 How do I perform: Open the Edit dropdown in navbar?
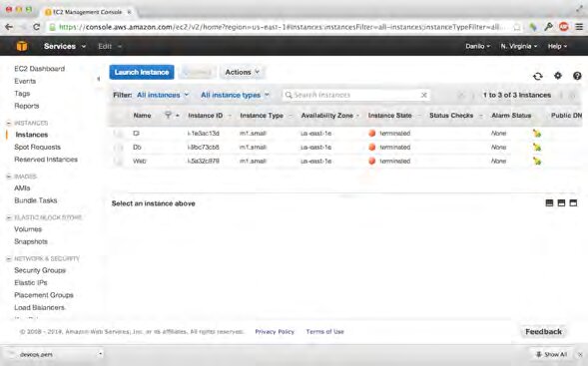110,46
